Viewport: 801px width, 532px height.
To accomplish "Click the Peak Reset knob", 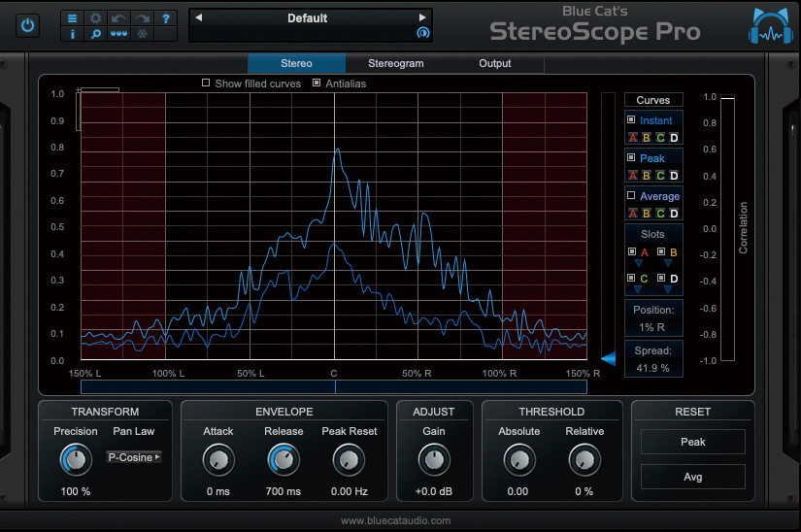I will 349,459.
